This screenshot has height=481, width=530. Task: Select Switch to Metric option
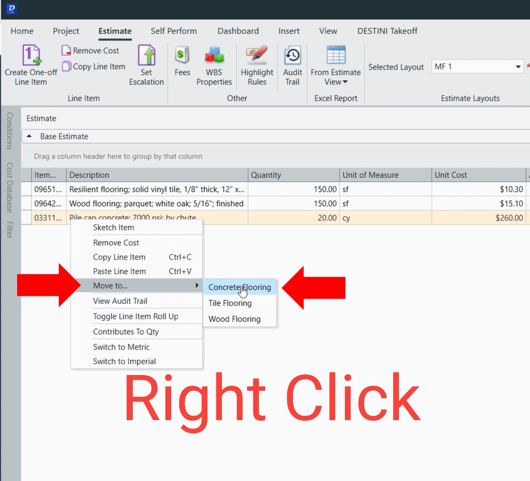point(121,347)
